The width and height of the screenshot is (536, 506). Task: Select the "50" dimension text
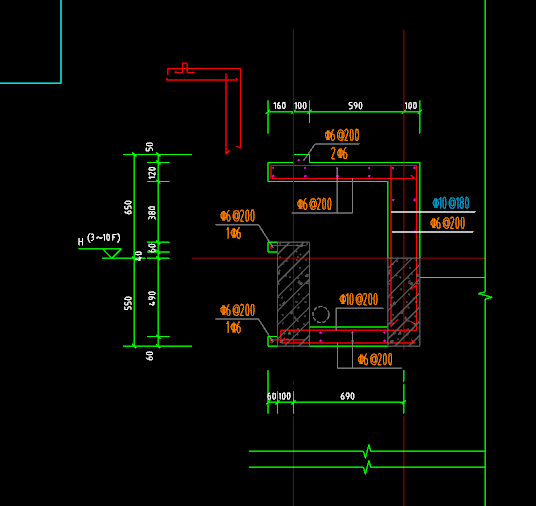tap(150, 147)
